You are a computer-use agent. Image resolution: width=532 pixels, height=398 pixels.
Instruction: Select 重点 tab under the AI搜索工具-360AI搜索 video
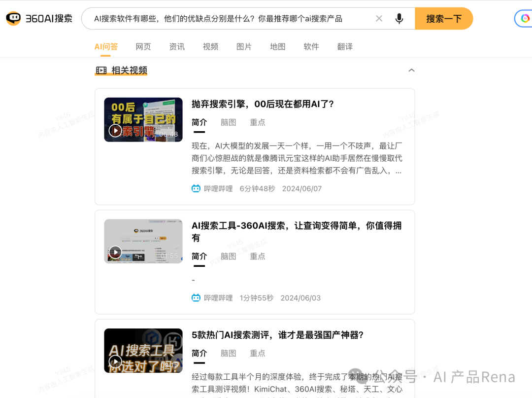coord(258,256)
